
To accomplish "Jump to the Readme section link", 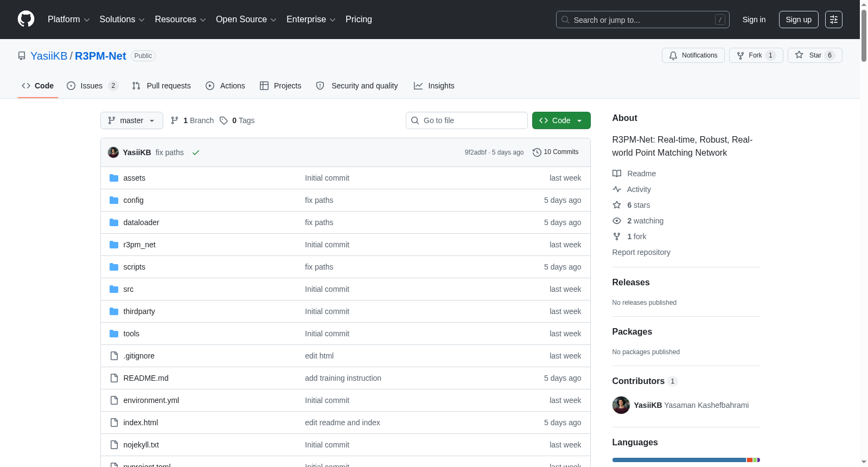I will [634, 174].
